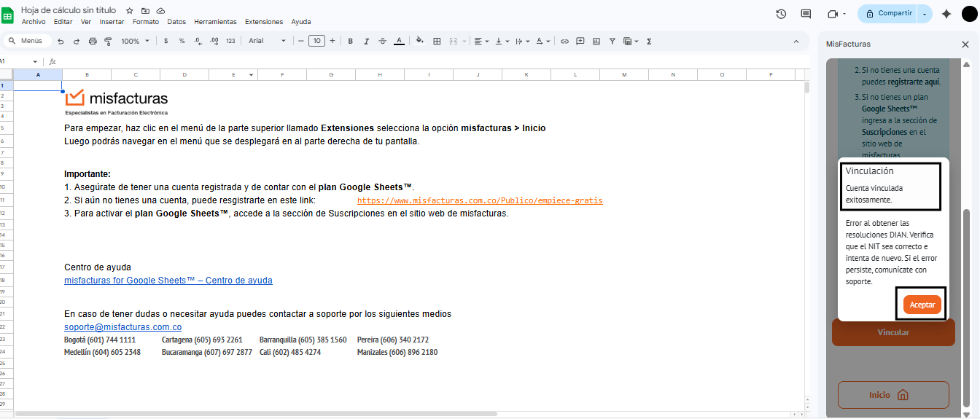Toggle bold formatting
980x419 pixels.
point(351,42)
